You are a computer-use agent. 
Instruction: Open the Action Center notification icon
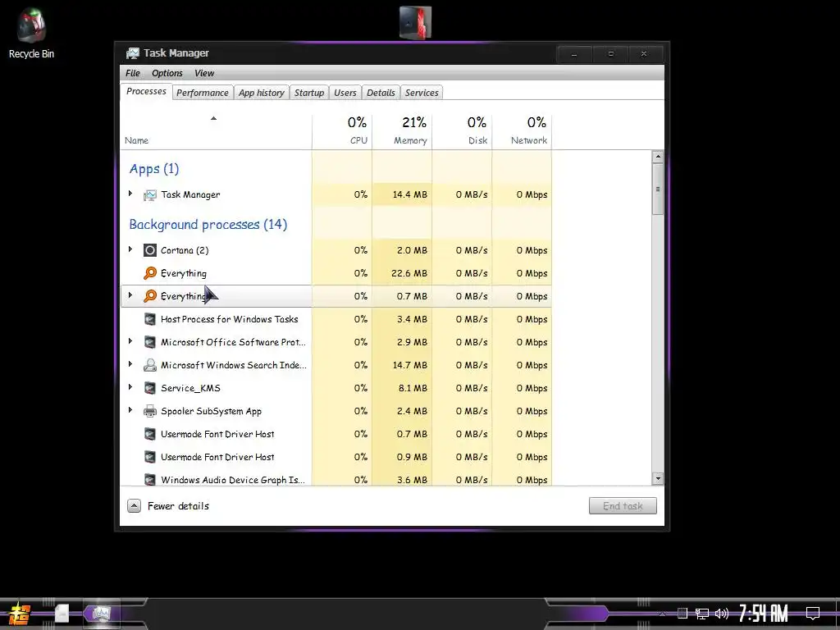[813, 614]
